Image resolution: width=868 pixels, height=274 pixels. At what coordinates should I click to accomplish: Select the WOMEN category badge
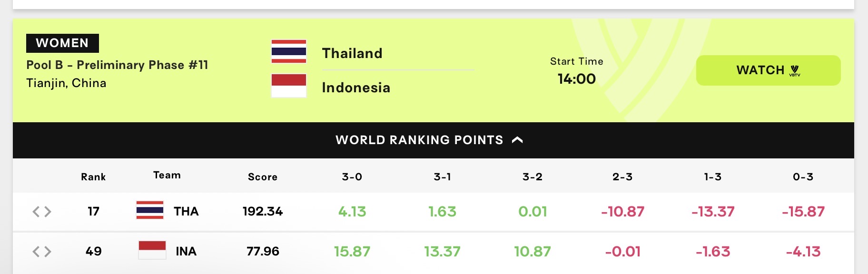tap(62, 43)
